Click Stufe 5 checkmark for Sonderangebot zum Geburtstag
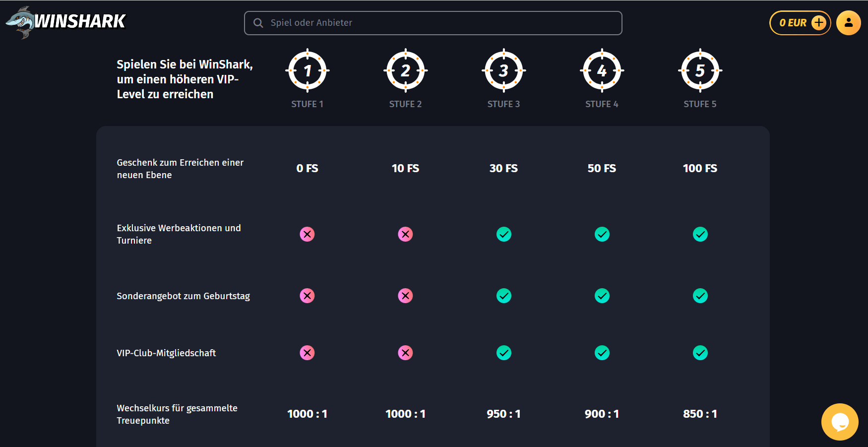 (x=700, y=296)
